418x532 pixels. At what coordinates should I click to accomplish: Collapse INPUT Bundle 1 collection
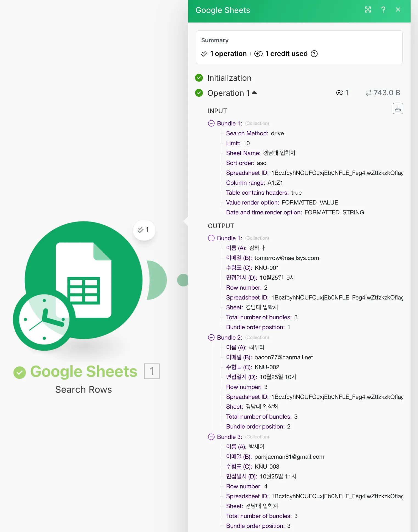point(211,123)
